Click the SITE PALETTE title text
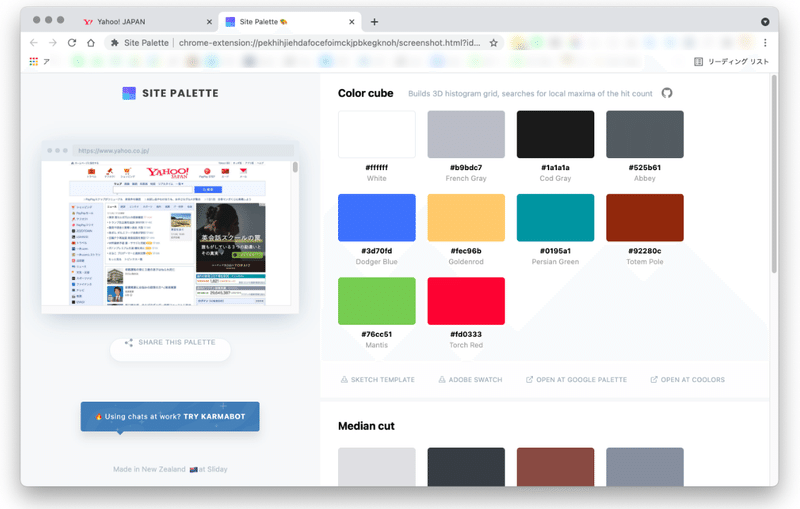800x509 pixels. point(180,93)
